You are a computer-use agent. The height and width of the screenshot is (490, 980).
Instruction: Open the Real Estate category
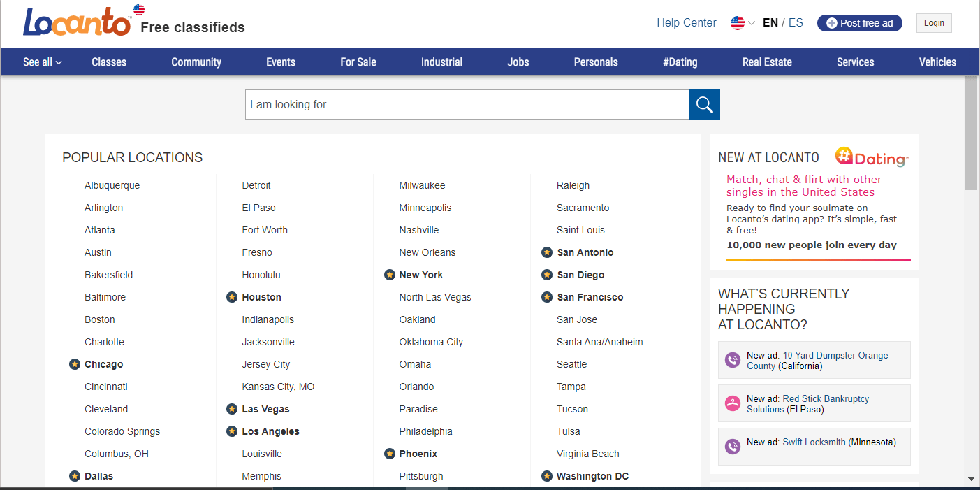click(767, 62)
